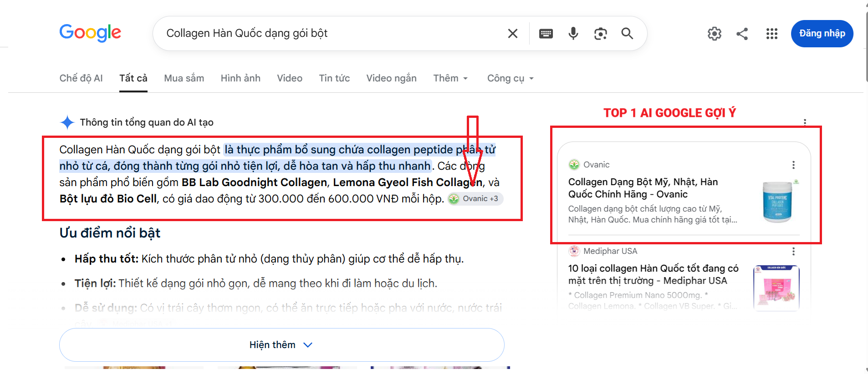Open the Ovanic +3 source chip

click(x=475, y=199)
